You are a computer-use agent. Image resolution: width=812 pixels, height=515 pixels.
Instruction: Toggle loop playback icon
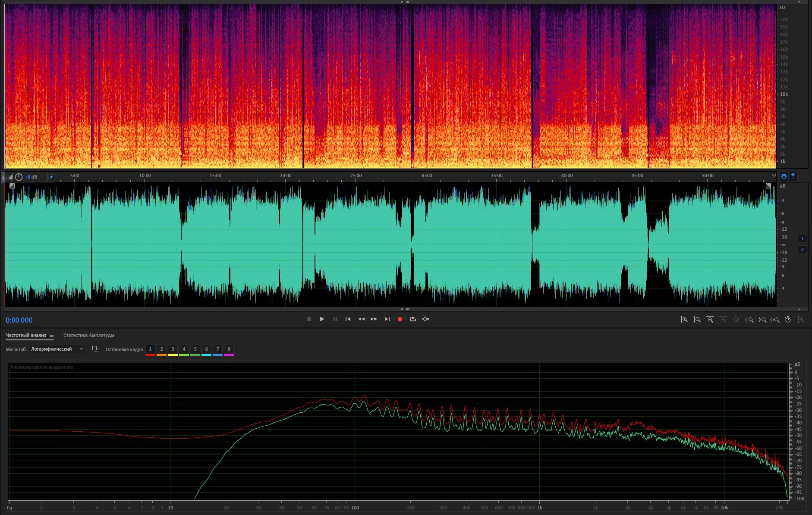tap(413, 319)
